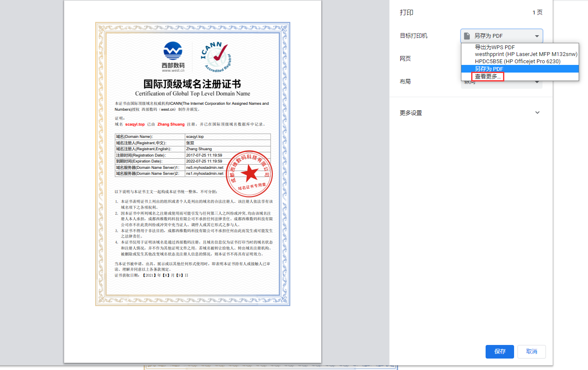Click the 目标打印机 label
Viewport: 588px width, 370px height.
click(x=413, y=36)
